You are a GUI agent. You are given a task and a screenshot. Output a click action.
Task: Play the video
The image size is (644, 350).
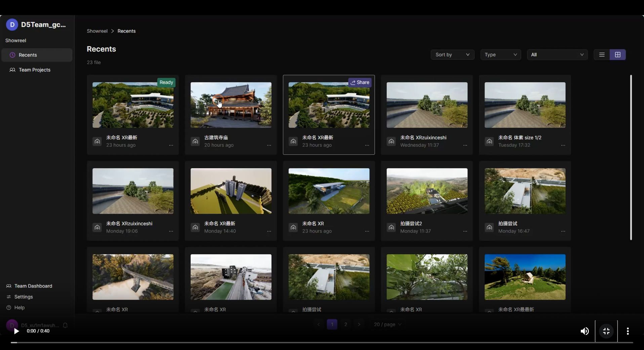point(16,331)
